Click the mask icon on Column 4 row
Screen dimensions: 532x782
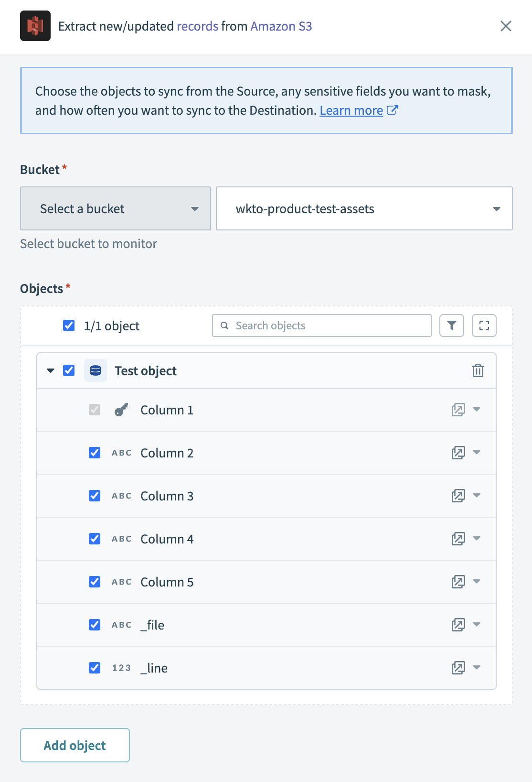[458, 539]
